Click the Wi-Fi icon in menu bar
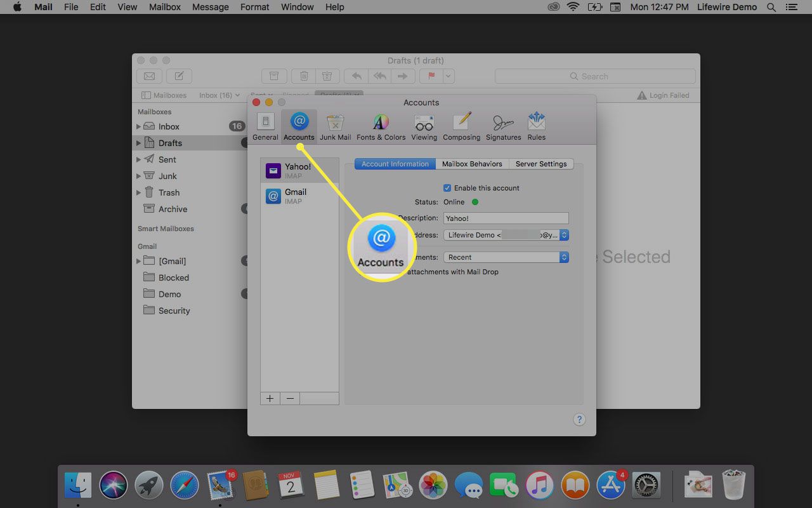 click(573, 7)
